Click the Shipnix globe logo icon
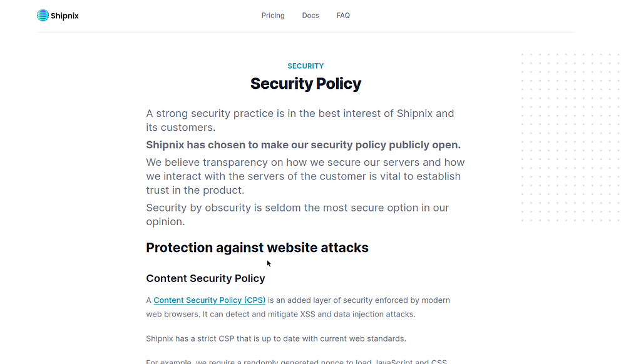The height and width of the screenshot is (364, 626). pyautogui.click(x=43, y=16)
